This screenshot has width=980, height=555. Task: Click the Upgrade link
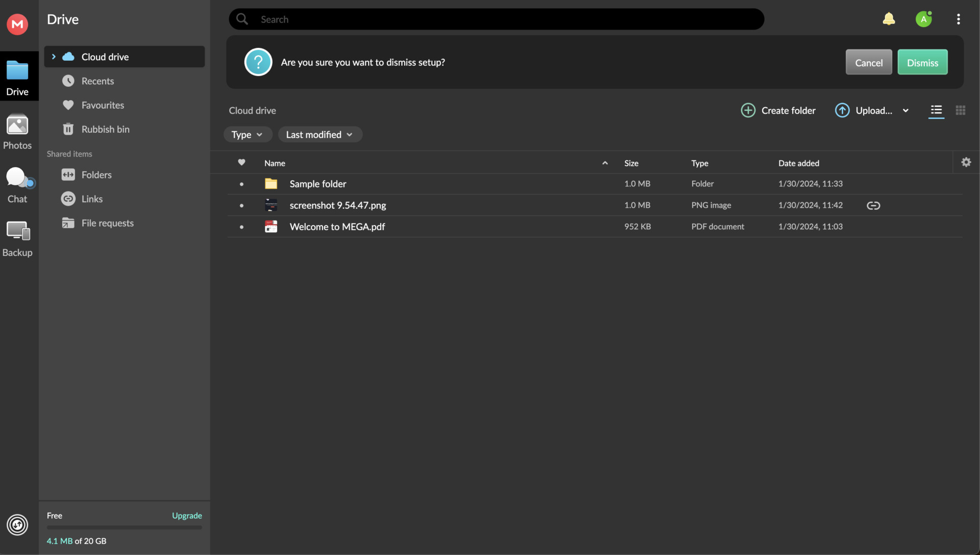186,516
